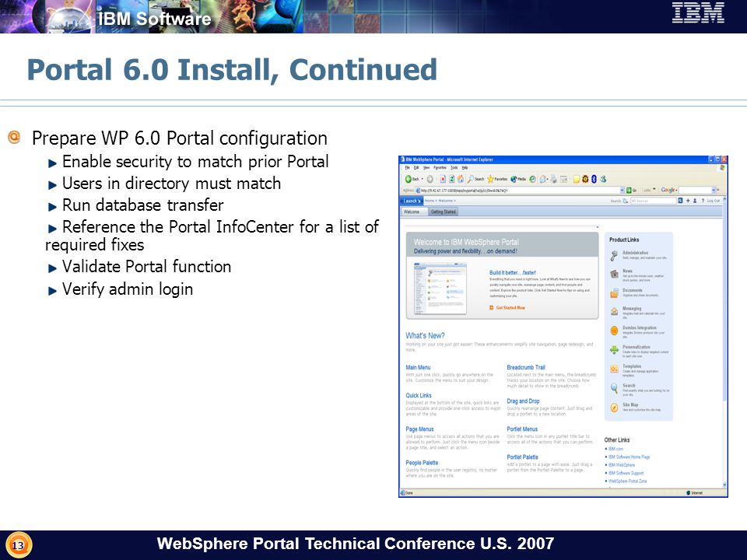Click the green Refresh icon in browser toolbar
Viewport: 747px width, 560px height.
(x=451, y=179)
